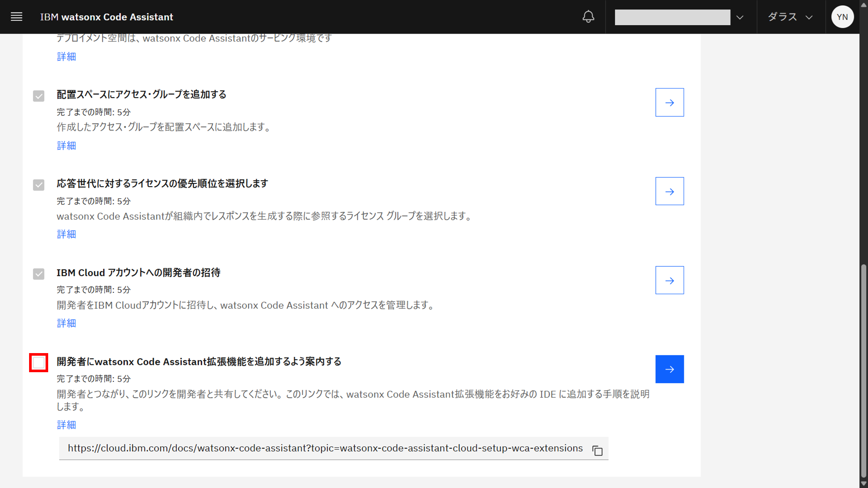Open 詳細 link under 配置スペース step
Viewport: 868px width, 488px height.
click(x=66, y=145)
